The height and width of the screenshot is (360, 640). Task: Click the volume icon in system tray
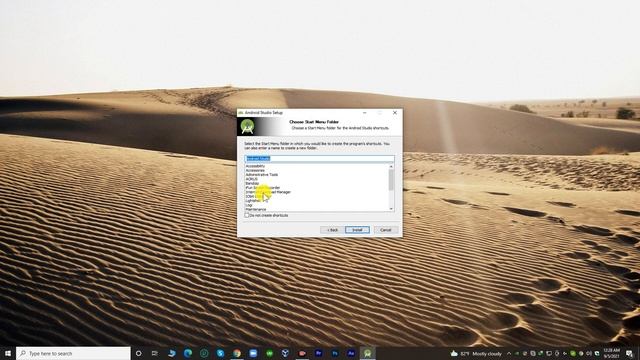[589, 353]
